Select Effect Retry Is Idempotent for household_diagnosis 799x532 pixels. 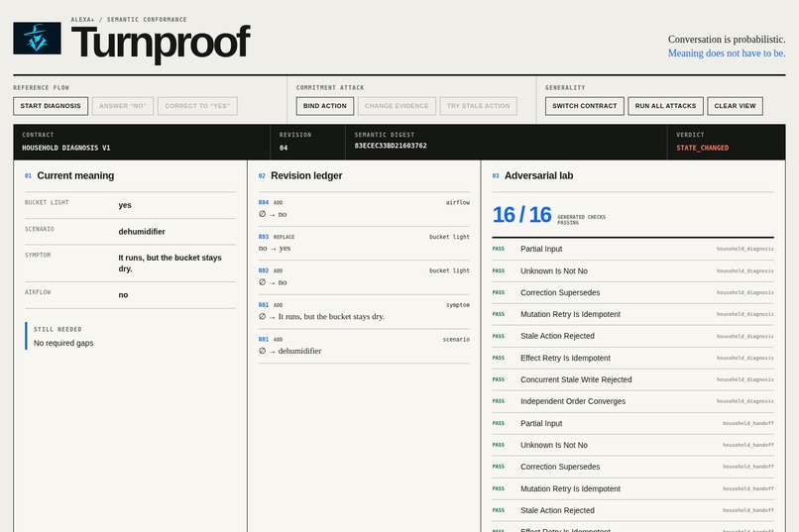click(x=632, y=358)
